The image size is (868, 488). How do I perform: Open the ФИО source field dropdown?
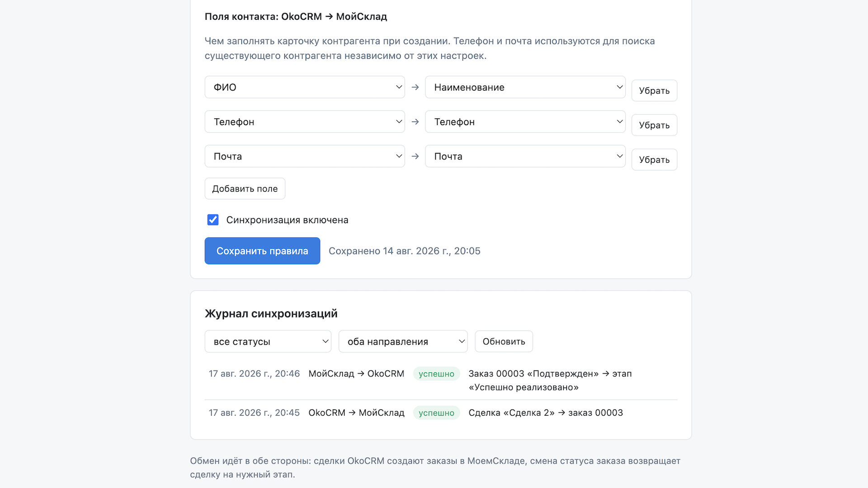pos(305,87)
